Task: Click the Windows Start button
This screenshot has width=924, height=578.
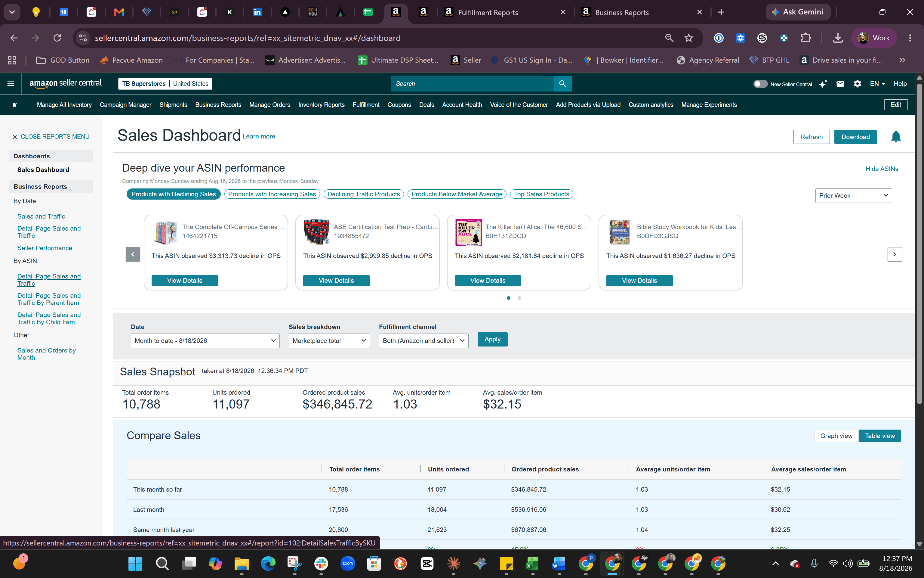Action: (136, 564)
